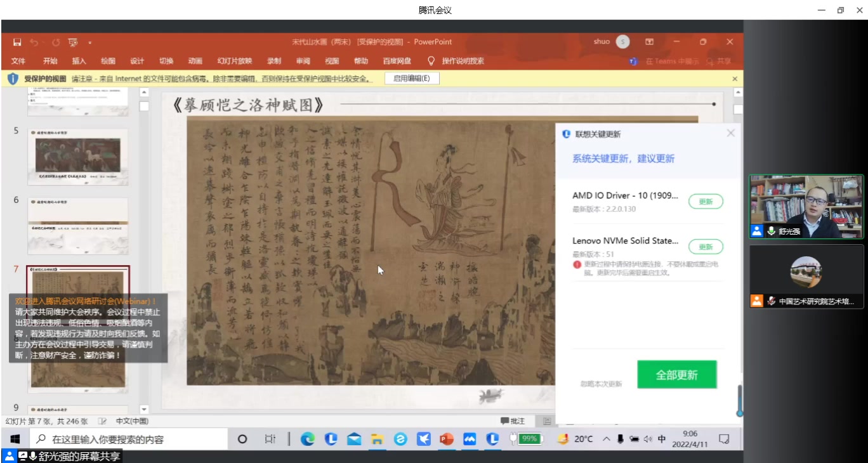Open the quick access toolbar customize arrow
Image resolution: width=868 pixels, height=463 pixels.
90,42
